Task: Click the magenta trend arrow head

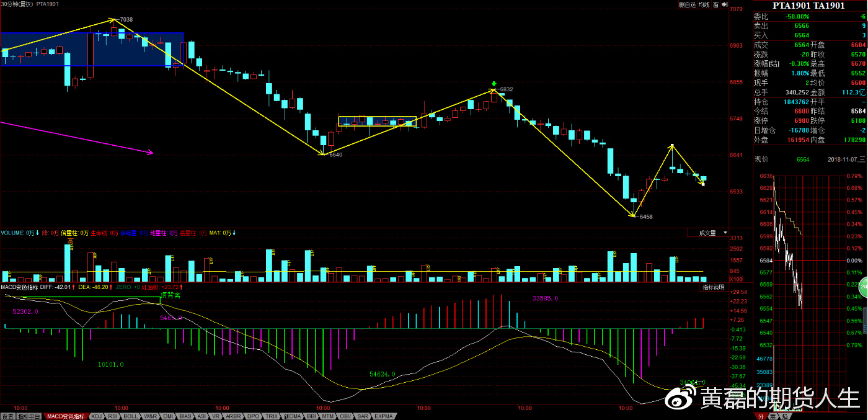Action: (150, 151)
